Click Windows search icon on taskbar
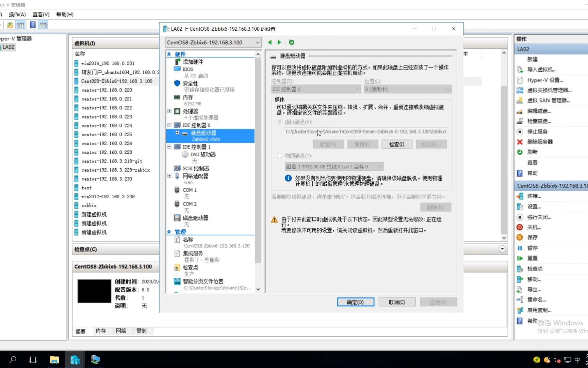588x368 pixels. click(x=13, y=360)
